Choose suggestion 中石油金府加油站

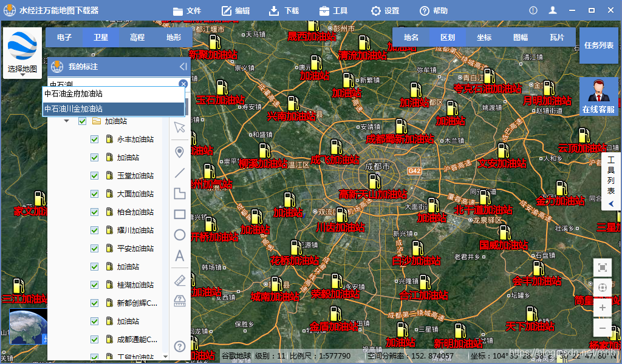click(x=114, y=93)
